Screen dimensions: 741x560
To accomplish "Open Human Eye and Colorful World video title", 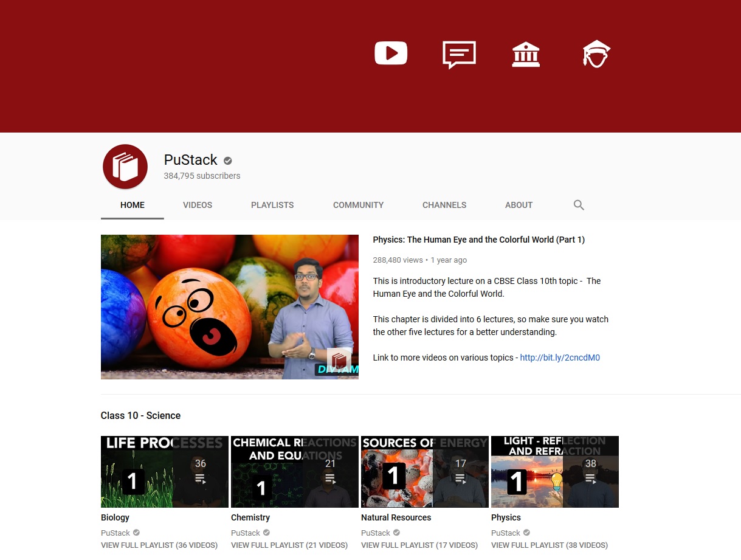I will pyautogui.click(x=479, y=240).
